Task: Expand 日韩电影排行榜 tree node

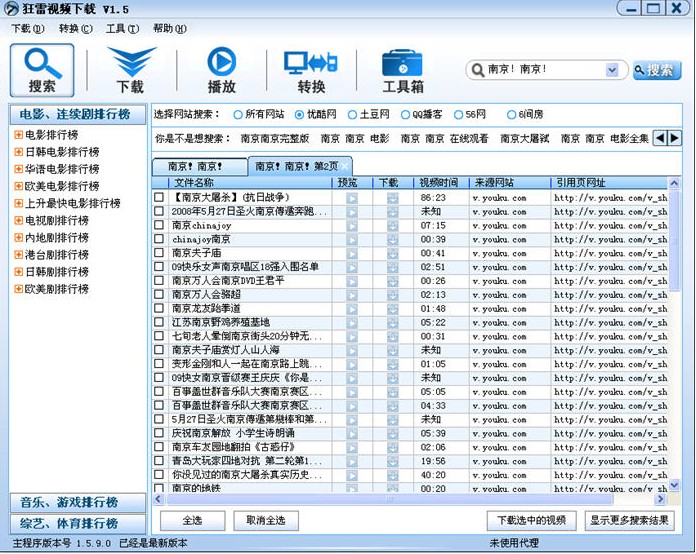Action: click(18, 152)
